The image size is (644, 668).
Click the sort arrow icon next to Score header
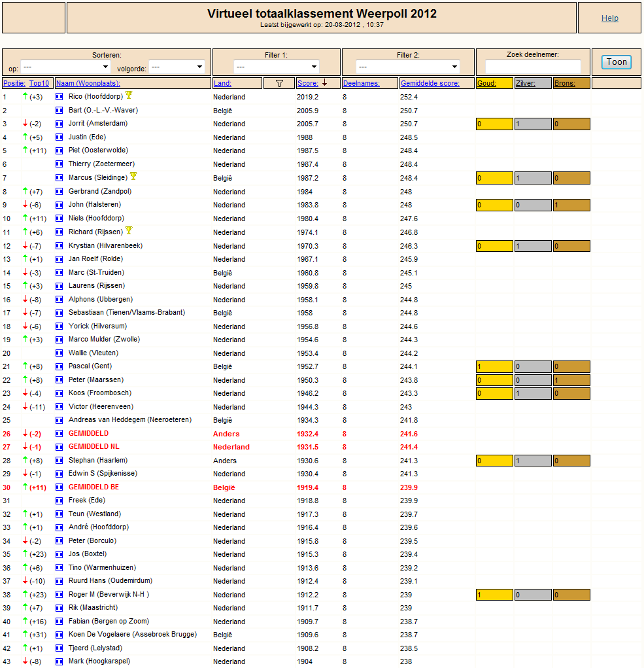coord(325,82)
